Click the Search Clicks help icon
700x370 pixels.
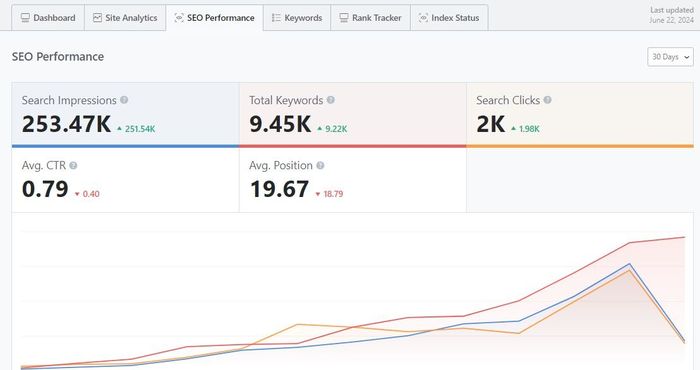548,100
